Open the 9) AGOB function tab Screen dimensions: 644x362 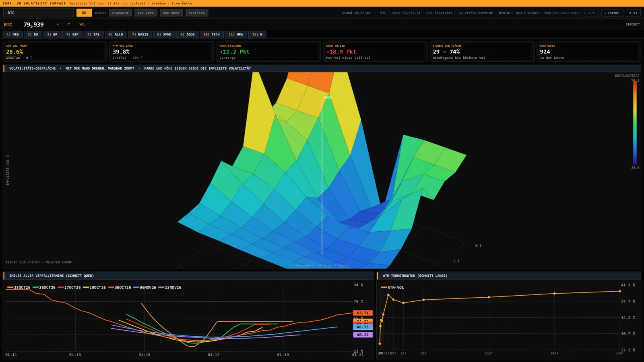pyautogui.click(x=188, y=35)
